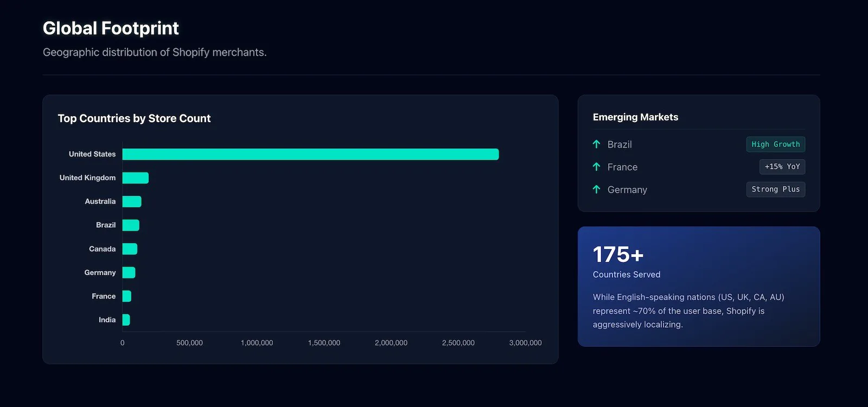Click the 1,000,000 x-axis tick label
This screenshot has width=868, height=407.
[257, 343]
